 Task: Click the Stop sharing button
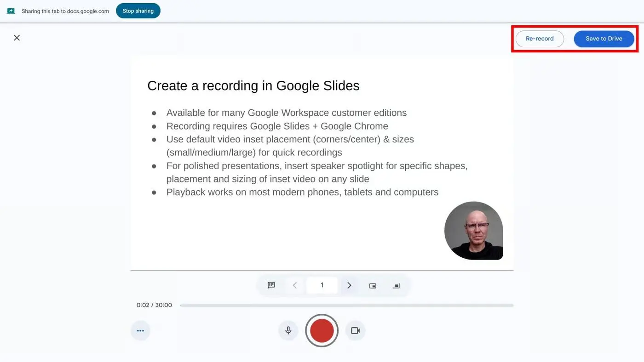coord(138,11)
